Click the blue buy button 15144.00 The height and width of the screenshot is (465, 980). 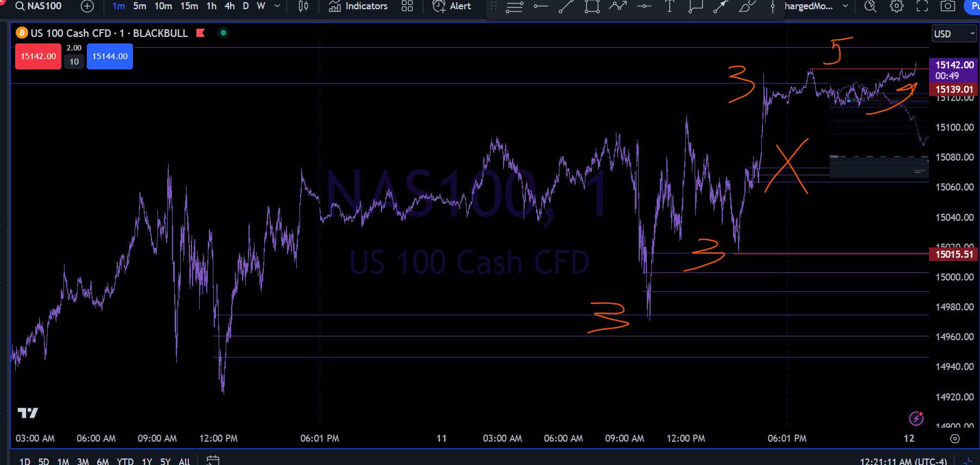[x=110, y=56]
